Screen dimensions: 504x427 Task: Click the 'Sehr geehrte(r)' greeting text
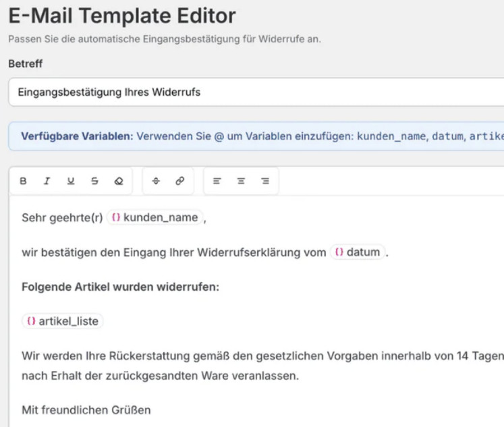coord(62,218)
